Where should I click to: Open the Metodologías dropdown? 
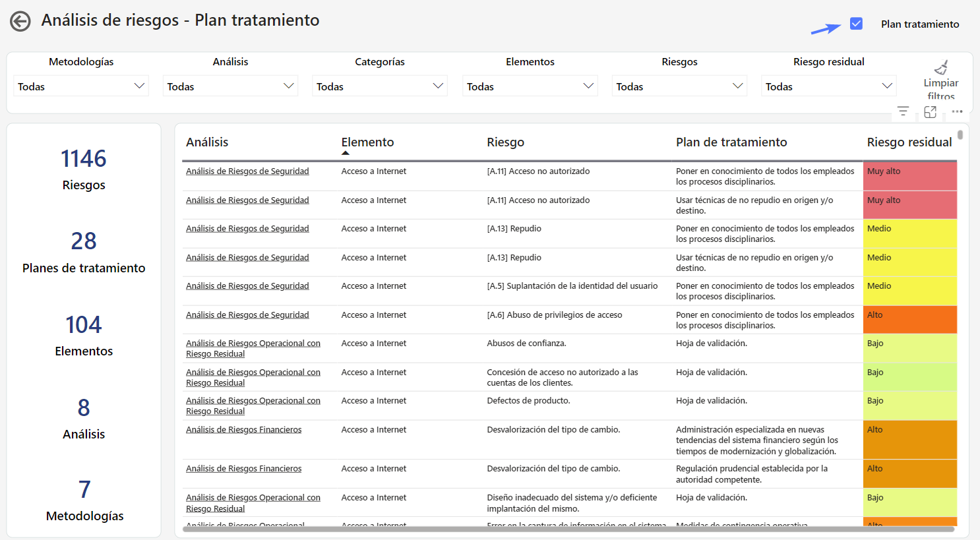pos(81,86)
